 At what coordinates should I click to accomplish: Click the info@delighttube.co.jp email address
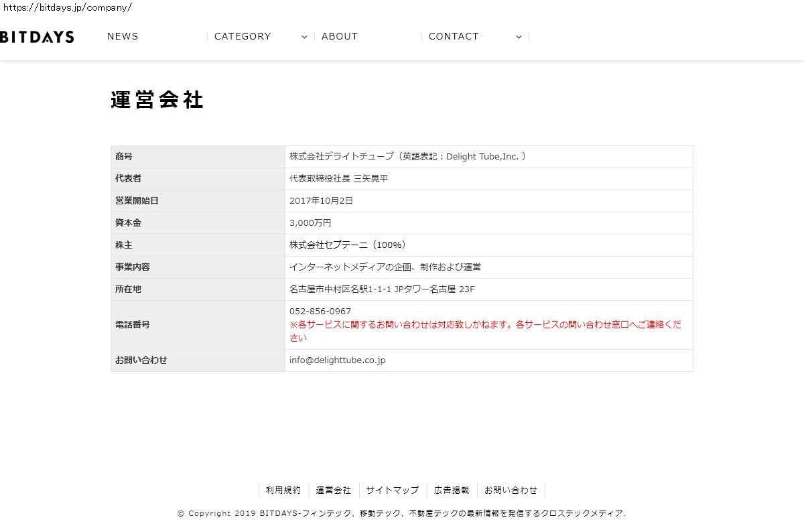click(337, 360)
